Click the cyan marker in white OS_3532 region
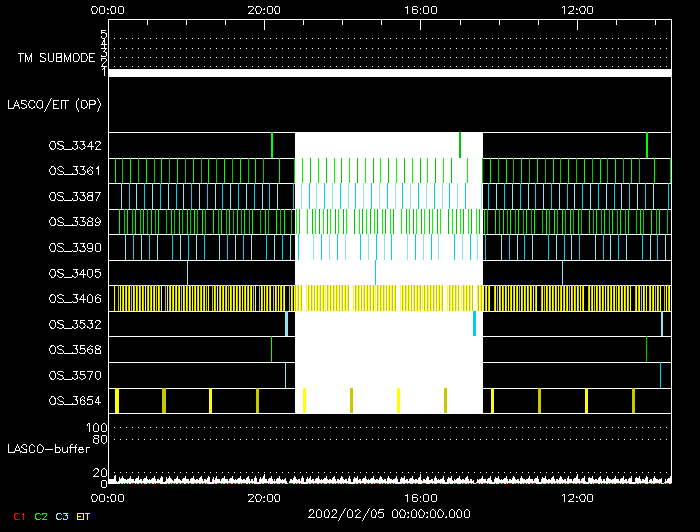 pyautogui.click(x=474, y=324)
